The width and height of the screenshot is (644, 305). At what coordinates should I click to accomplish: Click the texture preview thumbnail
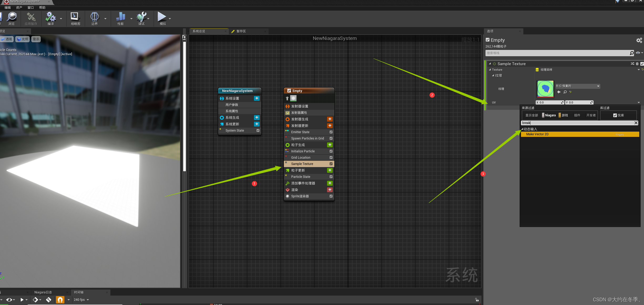click(x=545, y=89)
